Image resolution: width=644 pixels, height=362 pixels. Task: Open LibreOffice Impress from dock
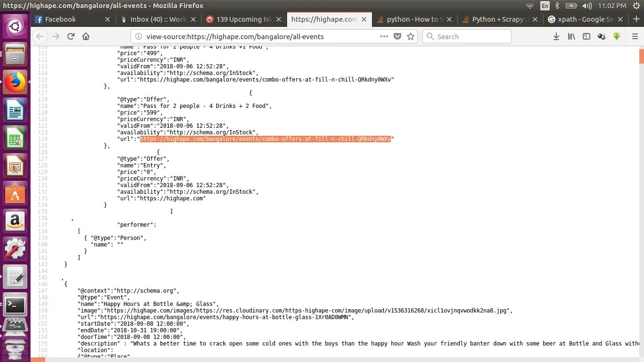pos(15,166)
